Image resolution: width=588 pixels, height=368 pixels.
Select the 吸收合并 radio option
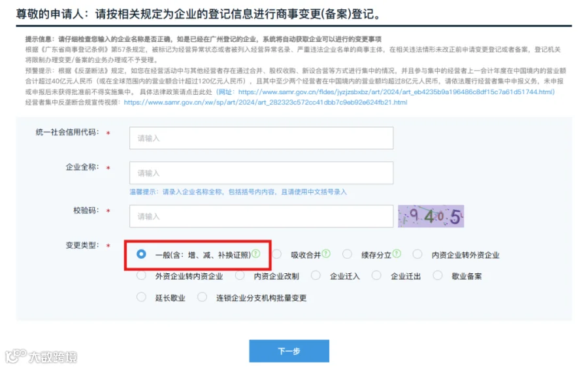(277, 254)
